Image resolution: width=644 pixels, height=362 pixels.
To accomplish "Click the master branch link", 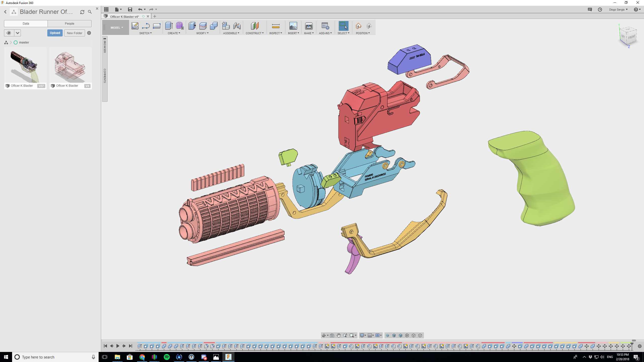I will (24, 42).
